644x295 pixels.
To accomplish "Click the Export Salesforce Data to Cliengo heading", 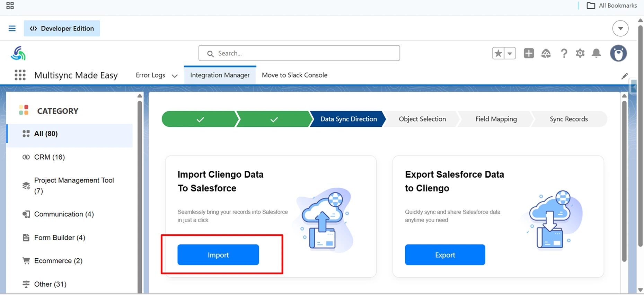I will pos(455,181).
